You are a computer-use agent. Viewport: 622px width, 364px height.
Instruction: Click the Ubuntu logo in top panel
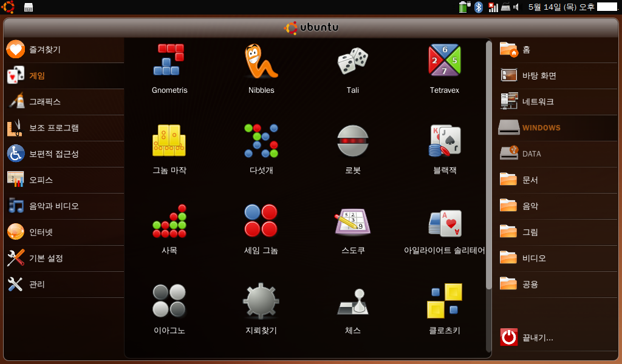pyautogui.click(x=8, y=7)
